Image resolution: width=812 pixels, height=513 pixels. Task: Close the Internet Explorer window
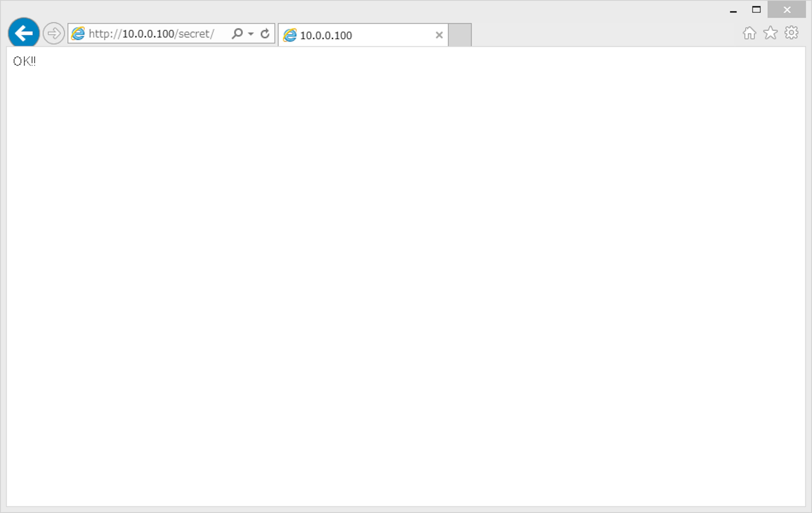click(x=787, y=10)
